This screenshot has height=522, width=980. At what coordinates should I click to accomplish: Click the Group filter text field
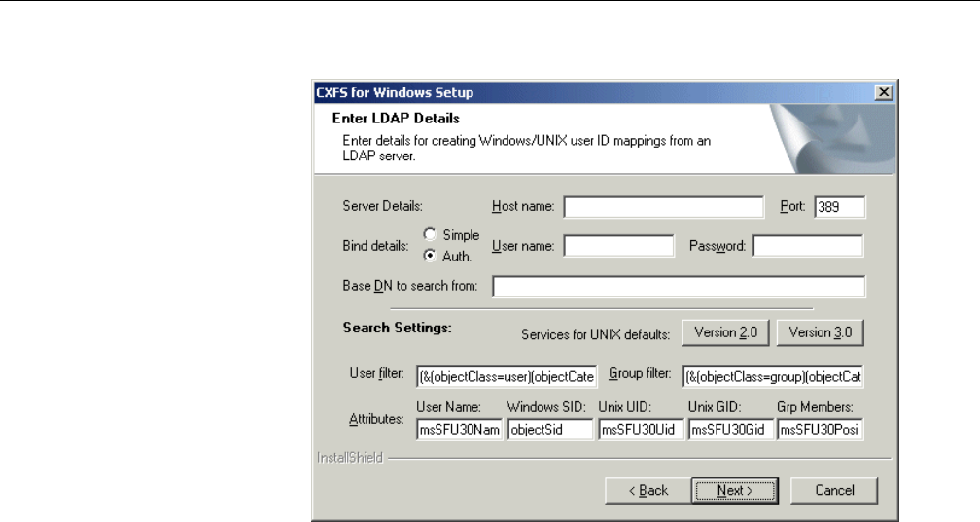[x=773, y=376]
